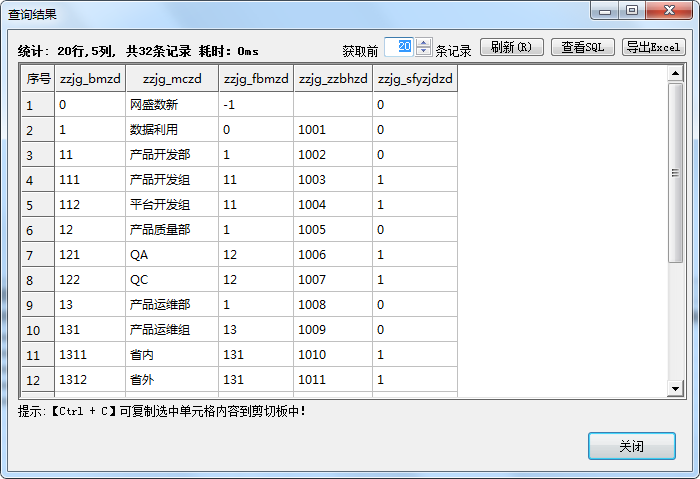Image resolution: width=700 pixels, height=479 pixels.
Task: Click the zzjg_sfyzjdzd column header
Action: click(414, 79)
